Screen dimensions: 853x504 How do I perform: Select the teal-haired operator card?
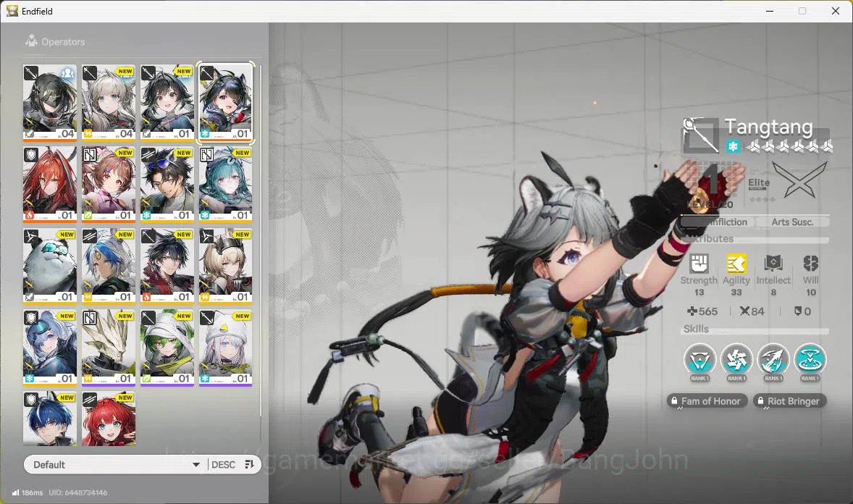tap(226, 185)
